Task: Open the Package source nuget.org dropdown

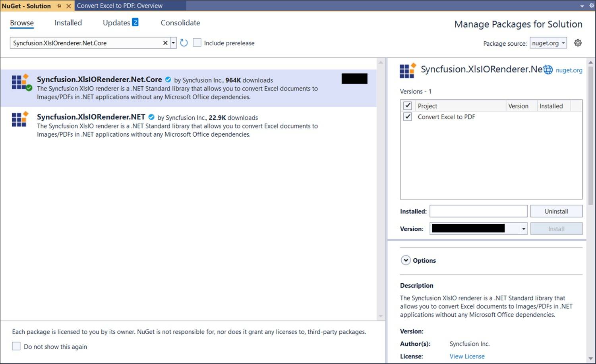Action: (x=548, y=43)
